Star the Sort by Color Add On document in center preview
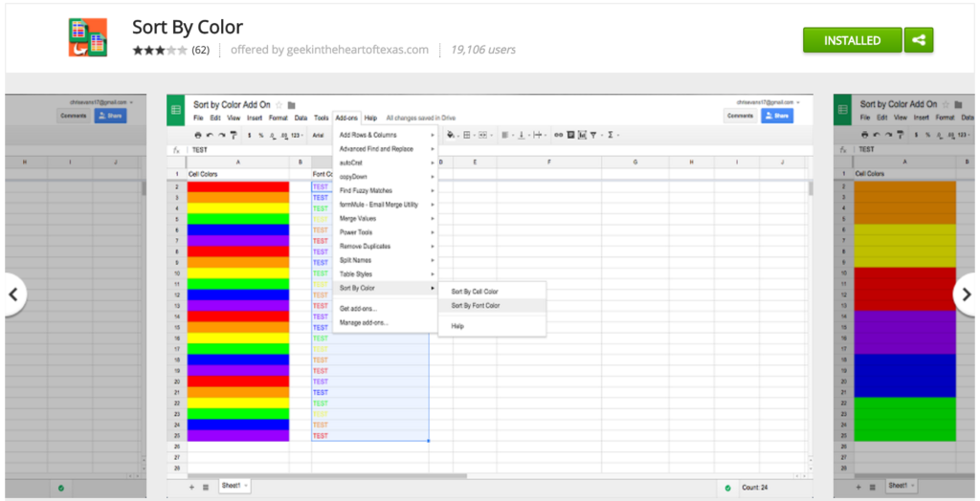The height and width of the screenshot is (501, 980). pos(279,105)
